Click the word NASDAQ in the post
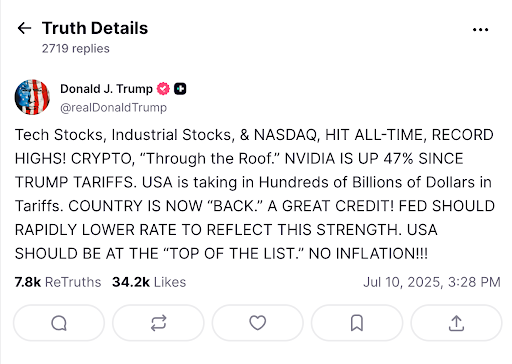512x364 pixels. tap(285, 135)
